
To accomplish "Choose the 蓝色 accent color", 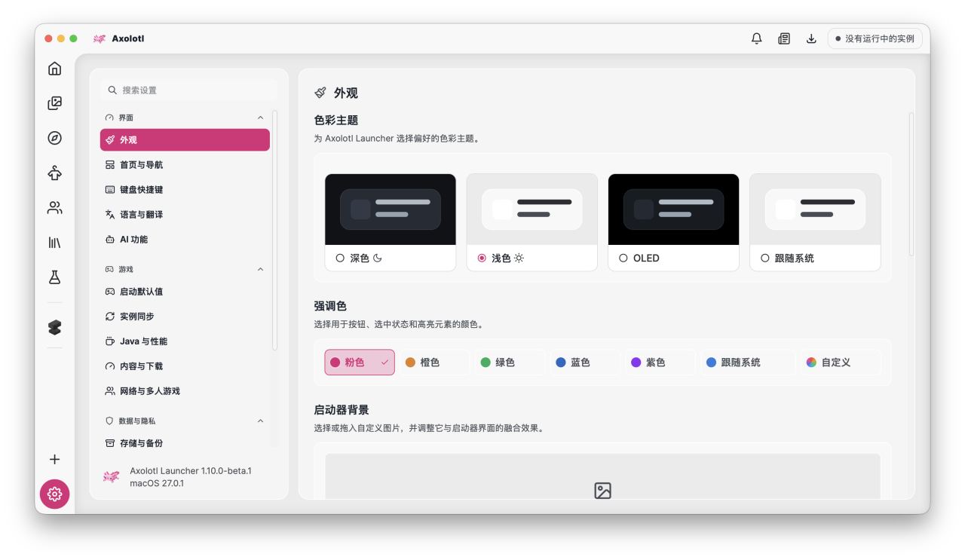I will pos(586,362).
